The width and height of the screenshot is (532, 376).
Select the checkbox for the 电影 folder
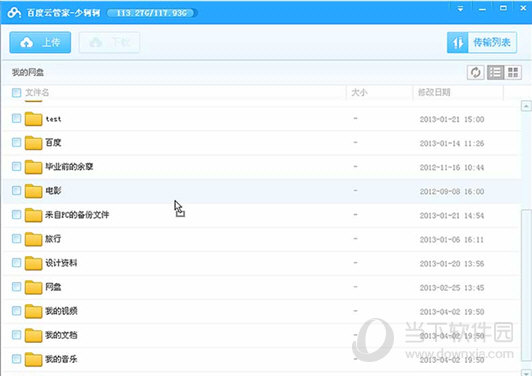coord(16,190)
